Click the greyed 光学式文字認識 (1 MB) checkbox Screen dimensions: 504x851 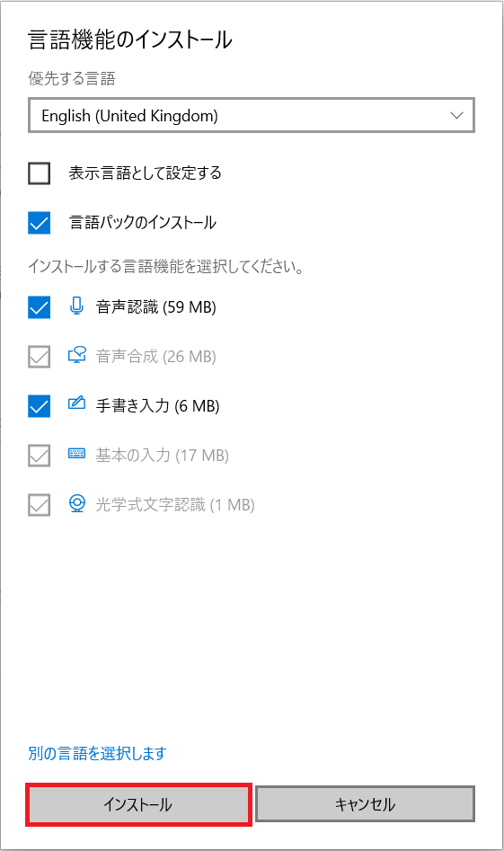(x=39, y=505)
